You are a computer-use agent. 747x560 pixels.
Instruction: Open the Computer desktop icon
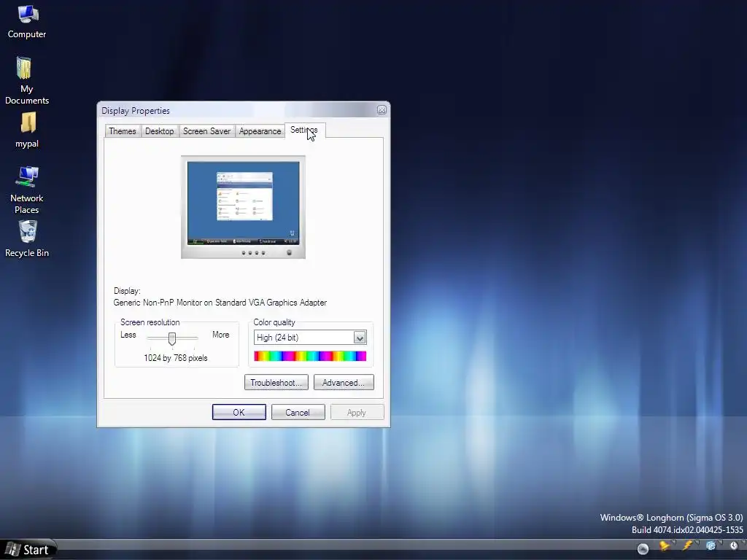(x=27, y=22)
